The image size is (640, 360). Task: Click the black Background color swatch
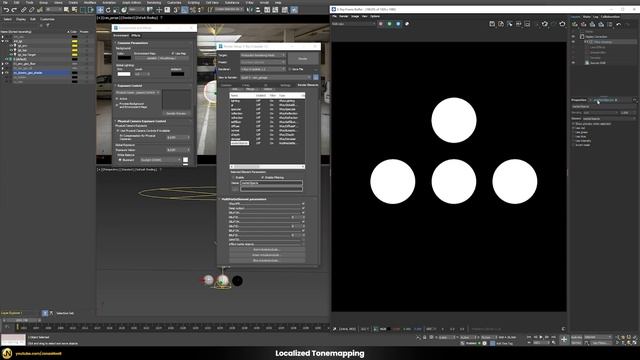coord(124,58)
